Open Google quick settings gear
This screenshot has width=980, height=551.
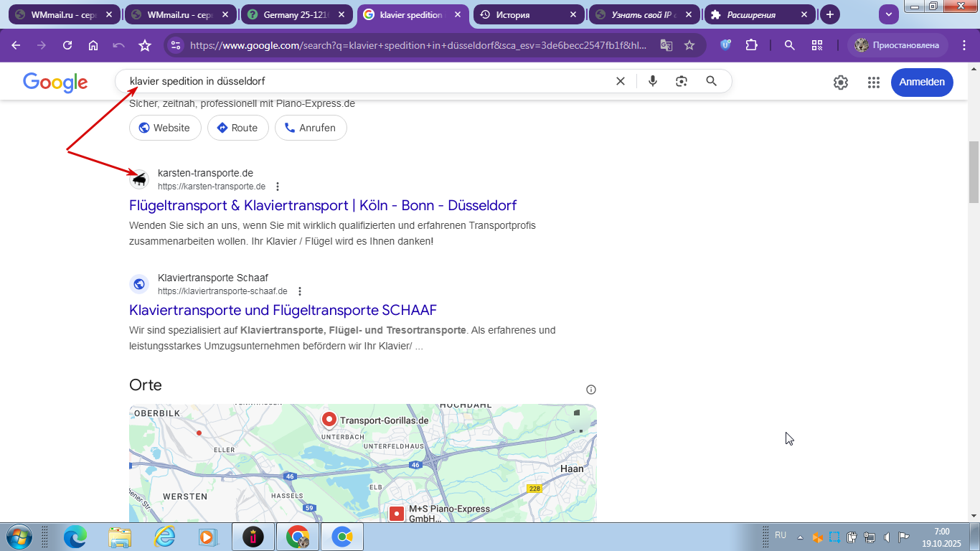click(841, 83)
